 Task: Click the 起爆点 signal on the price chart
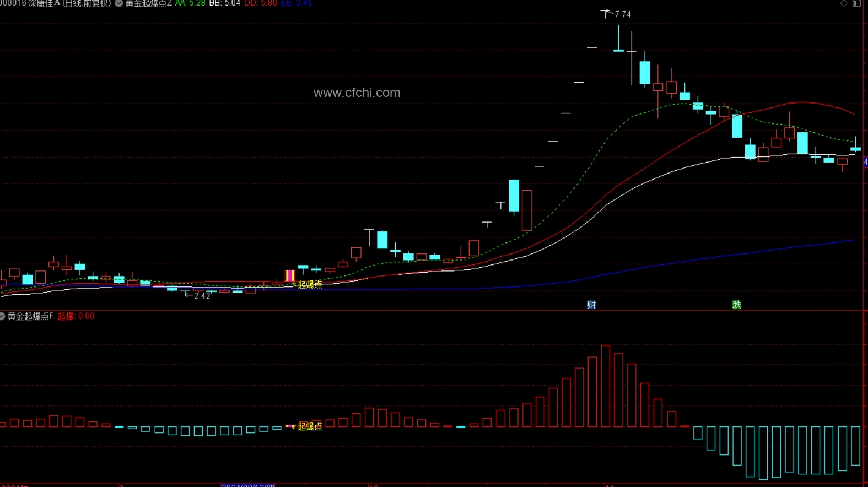pos(310,284)
